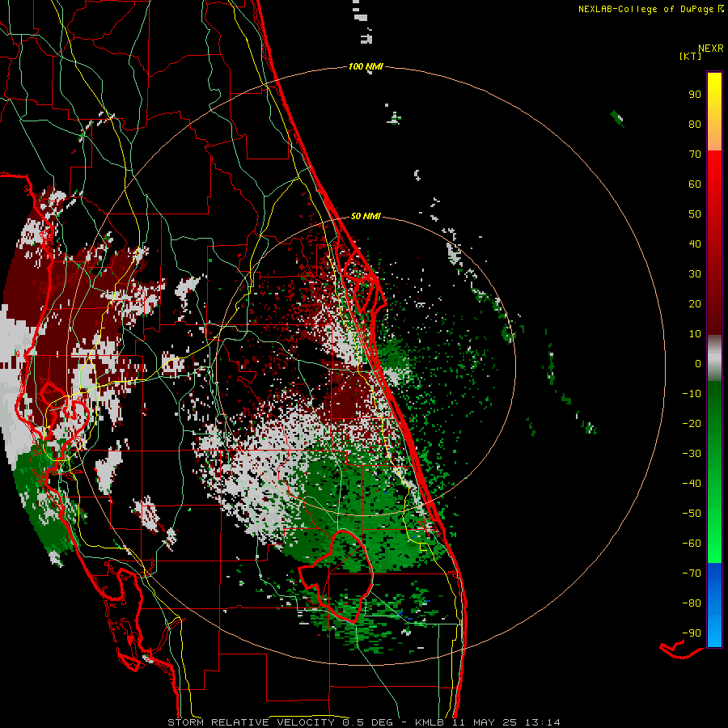Image resolution: width=728 pixels, height=728 pixels.
Task: Click the NEXR label above the scale
Action: click(x=711, y=49)
